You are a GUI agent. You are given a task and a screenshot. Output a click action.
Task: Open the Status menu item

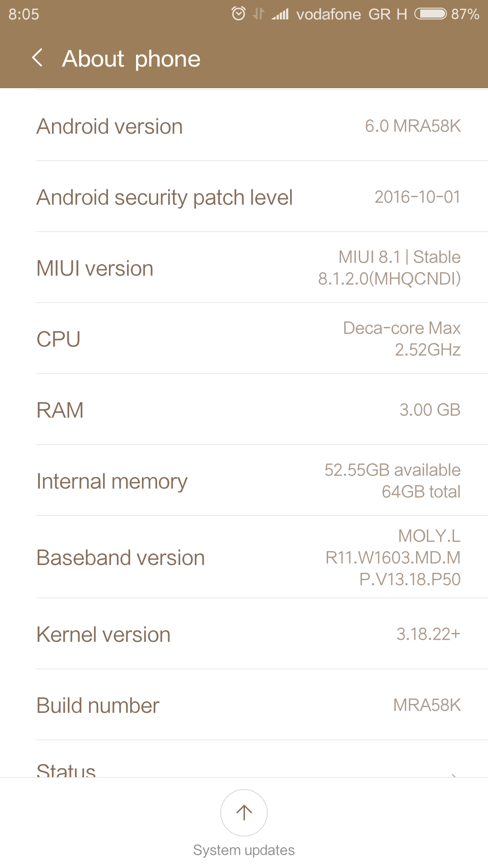[x=66, y=769]
